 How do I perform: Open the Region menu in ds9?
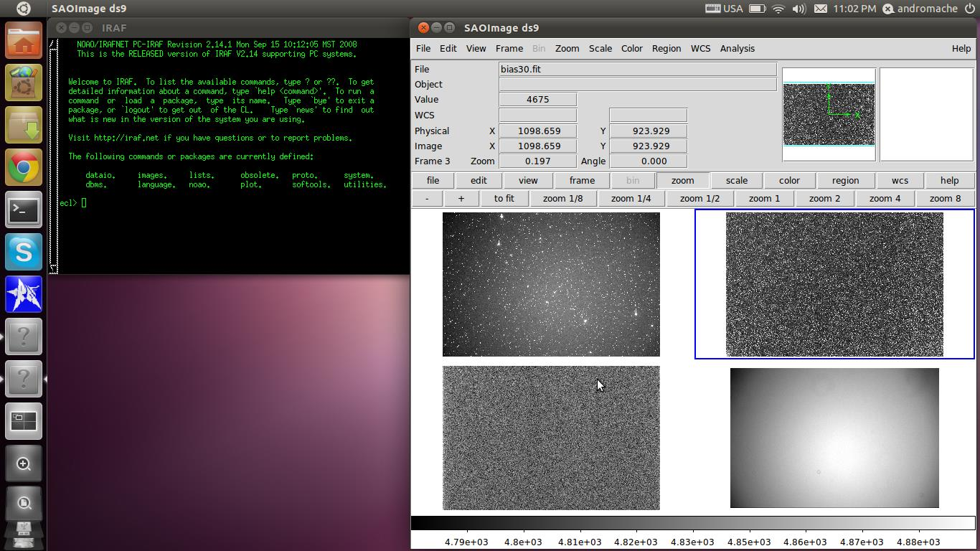[666, 48]
